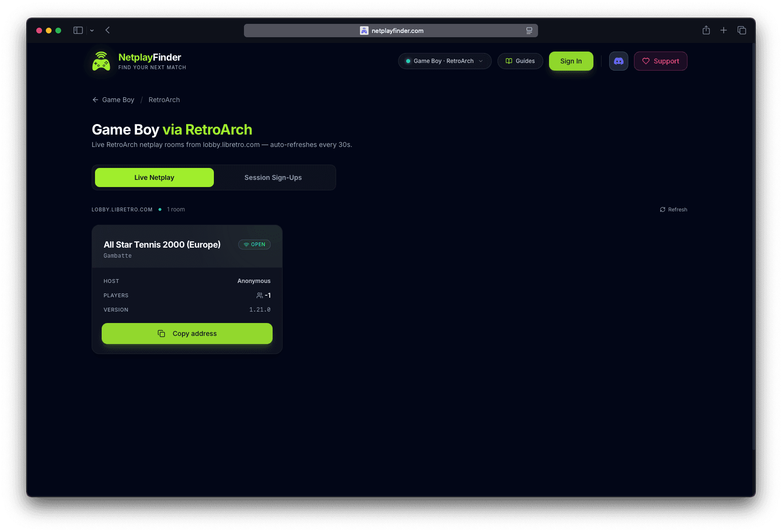Click the VERSION row label
782x532 pixels.
click(116, 310)
